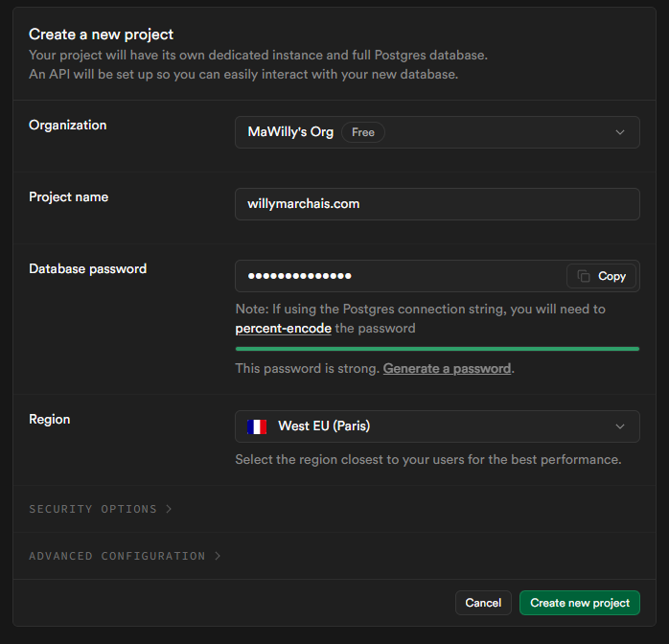Copy the database password
The height and width of the screenshot is (644, 669).
click(601, 276)
